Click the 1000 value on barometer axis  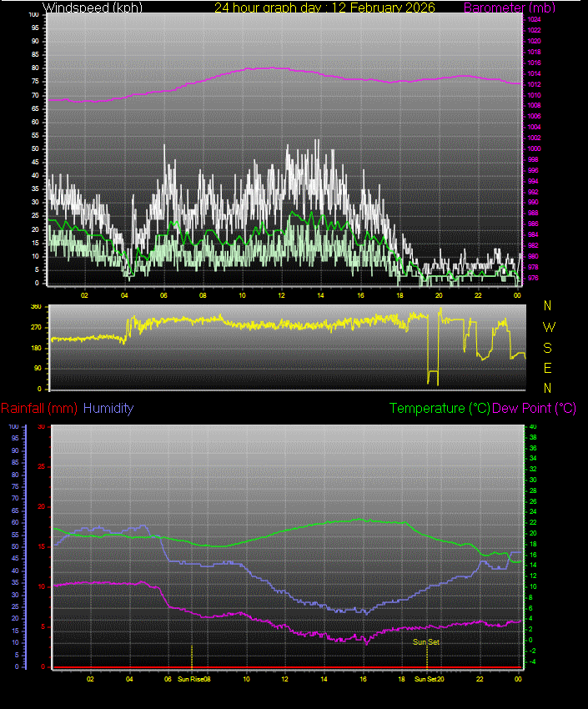pos(535,148)
